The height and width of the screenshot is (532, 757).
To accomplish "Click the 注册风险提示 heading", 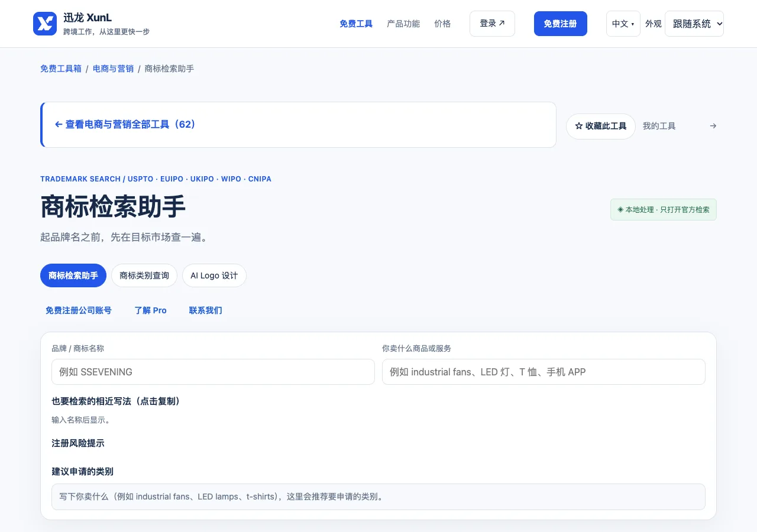I will tap(78, 443).
